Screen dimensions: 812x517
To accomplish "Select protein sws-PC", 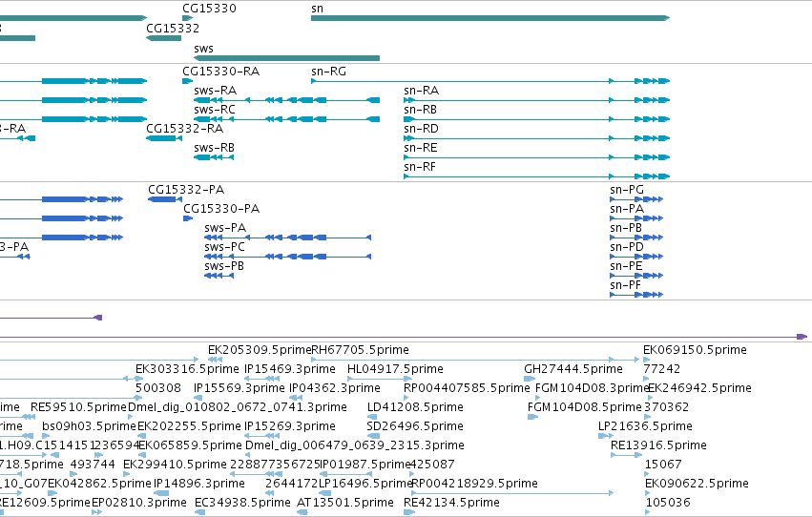I will [287, 257].
